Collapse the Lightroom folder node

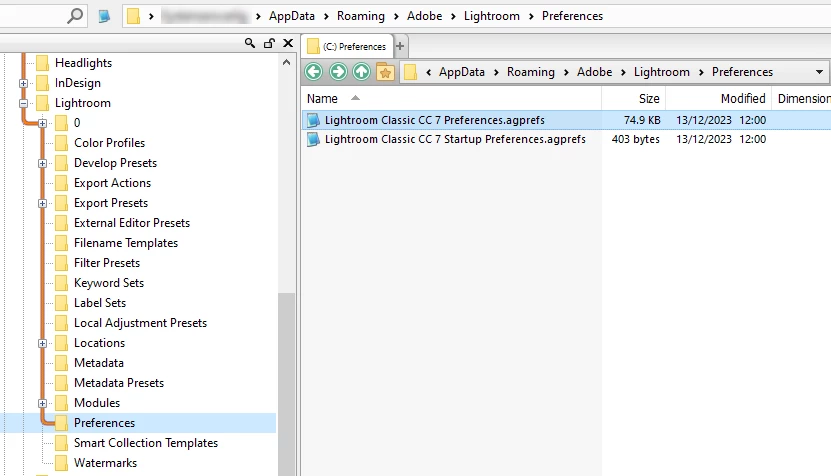tap(23, 103)
